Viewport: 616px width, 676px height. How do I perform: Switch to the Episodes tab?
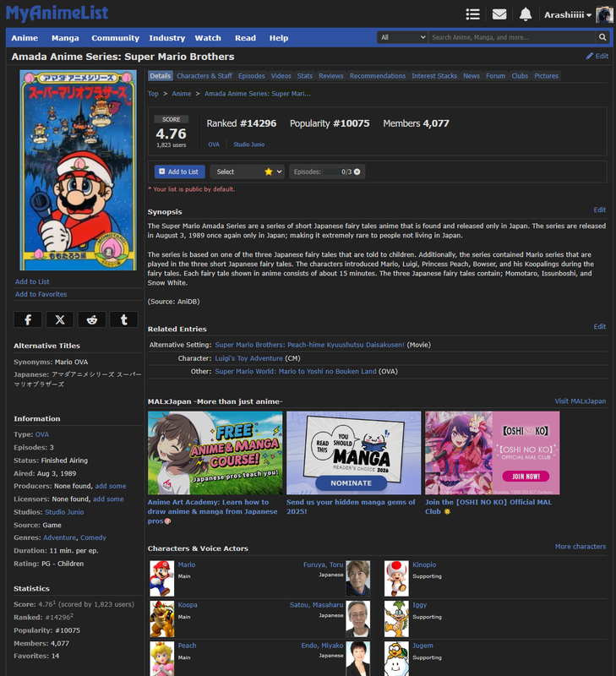tap(251, 76)
